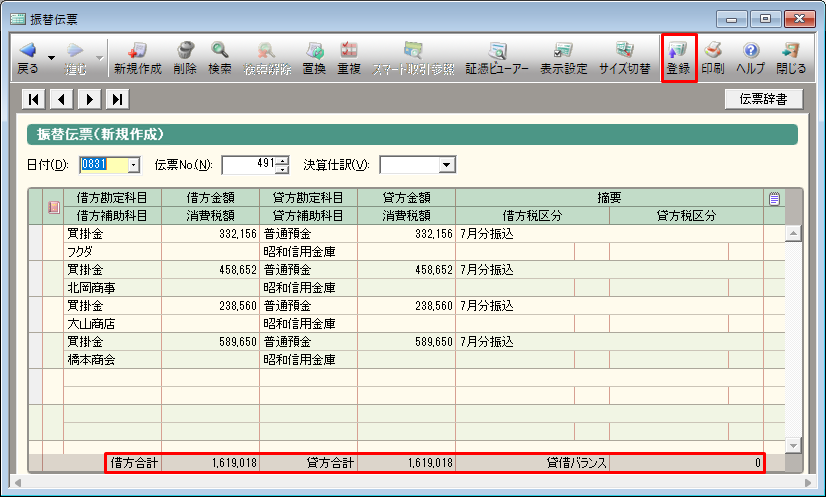Open the 証憑ビューアー viewer icon
The image size is (826, 497).
coord(497,58)
